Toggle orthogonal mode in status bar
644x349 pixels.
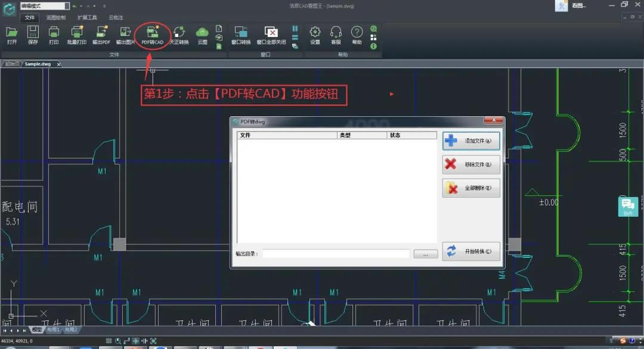pos(126,341)
